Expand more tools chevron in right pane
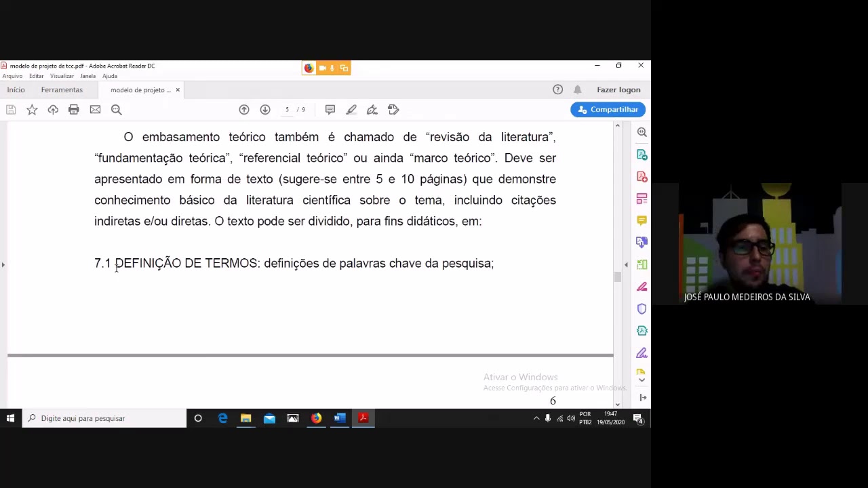Viewport: 868px width, 488px height. pos(642,380)
